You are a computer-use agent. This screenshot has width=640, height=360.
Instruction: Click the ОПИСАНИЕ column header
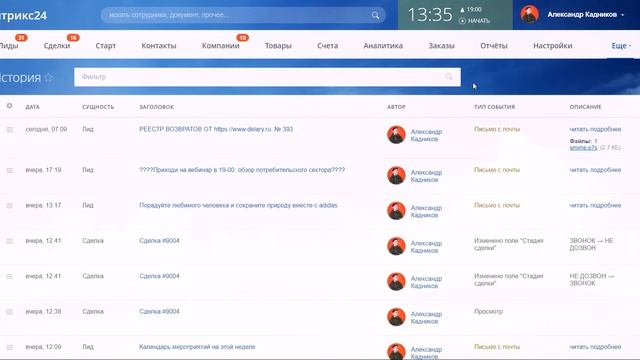pyautogui.click(x=585, y=107)
